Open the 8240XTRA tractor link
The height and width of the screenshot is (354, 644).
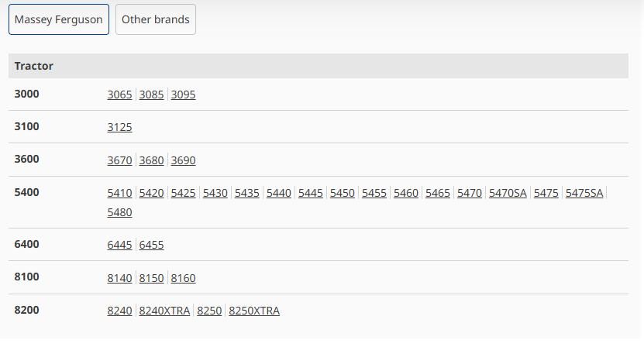(x=164, y=311)
